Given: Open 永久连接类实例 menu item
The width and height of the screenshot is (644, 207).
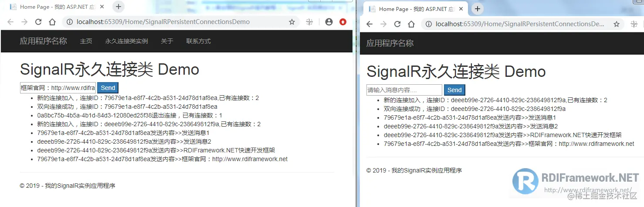Looking at the screenshot, I should tap(126, 41).
